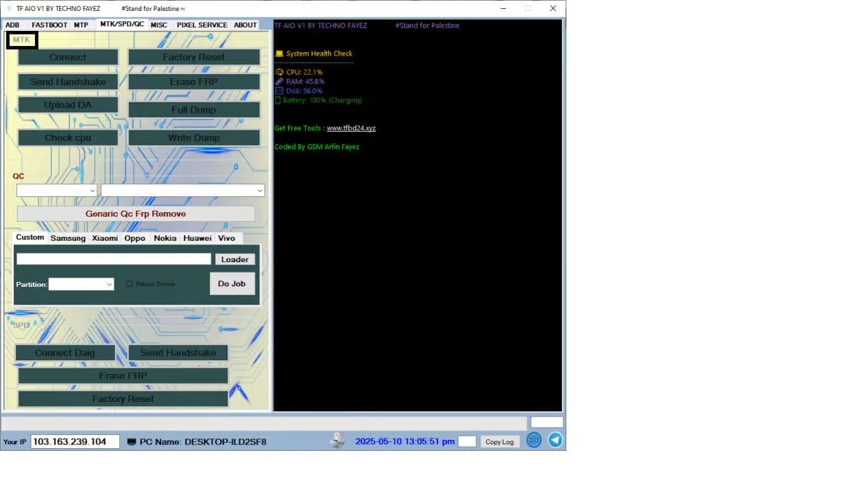Click SPD Erase FRP button
This screenshot has width=868, height=479.
click(123, 376)
